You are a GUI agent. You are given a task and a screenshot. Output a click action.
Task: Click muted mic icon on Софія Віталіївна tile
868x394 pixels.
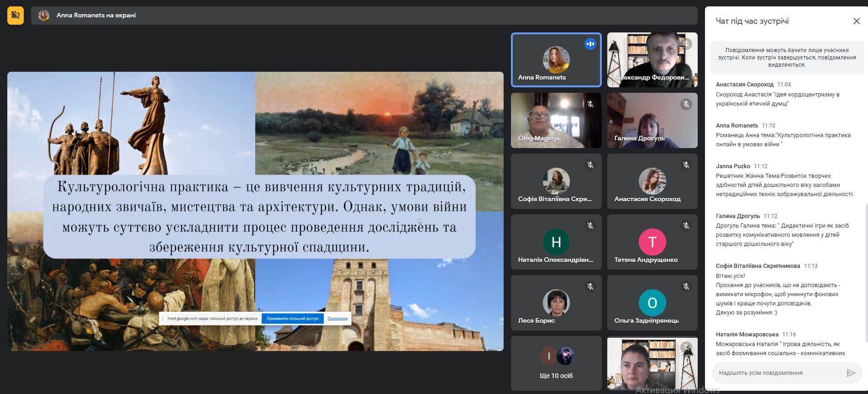tap(590, 165)
